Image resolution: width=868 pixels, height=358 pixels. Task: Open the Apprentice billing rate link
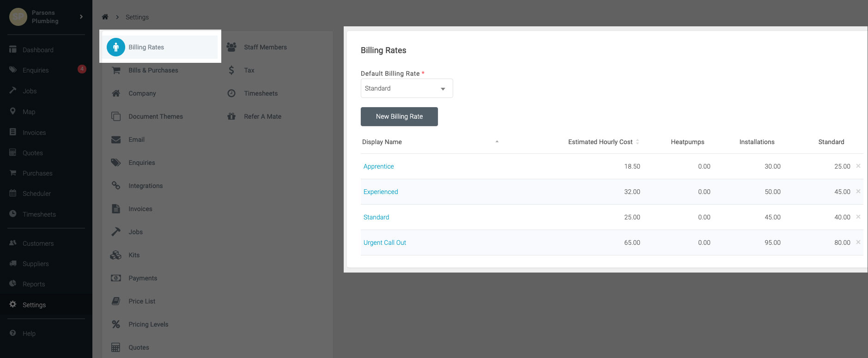coord(379,166)
